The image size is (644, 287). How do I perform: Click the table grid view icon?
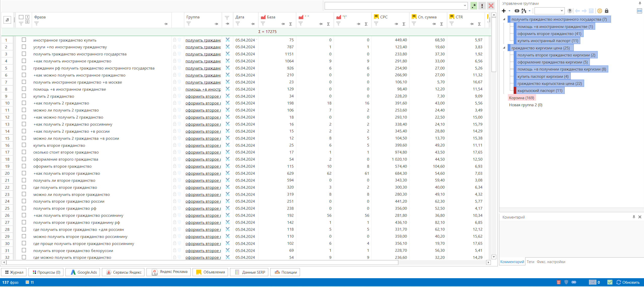pos(639,11)
